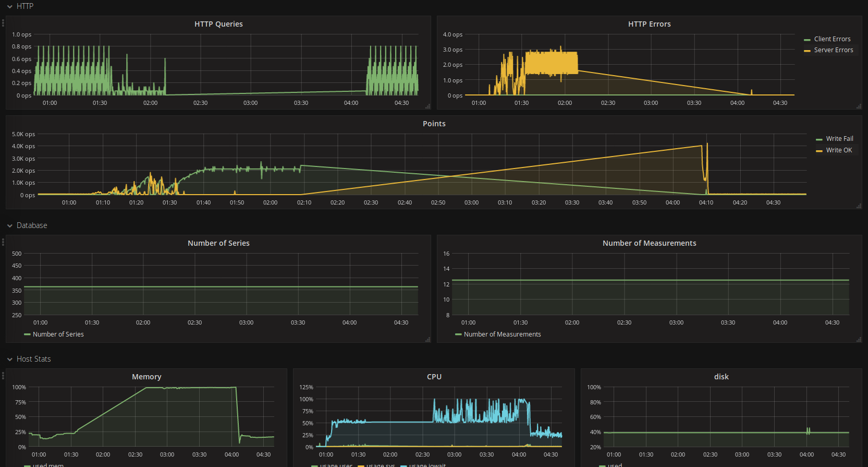Toggle the Write Fail legend series
Viewport: 868px width, 467px height.
(x=839, y=139)
